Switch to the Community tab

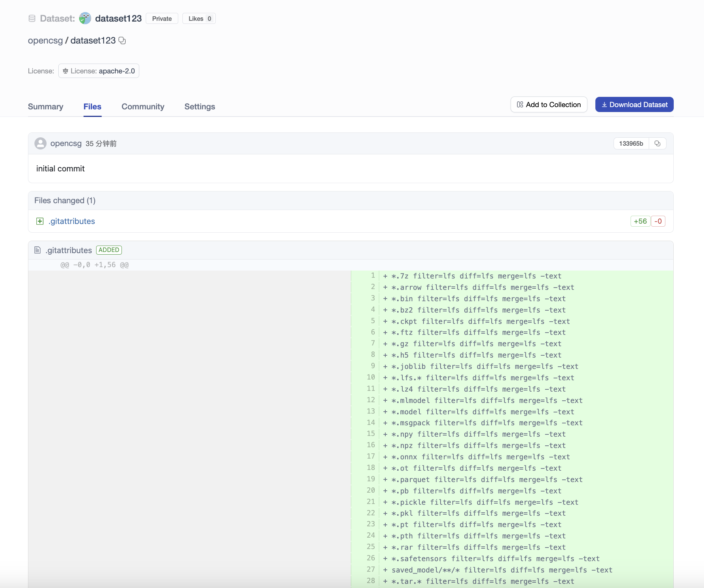143,107
